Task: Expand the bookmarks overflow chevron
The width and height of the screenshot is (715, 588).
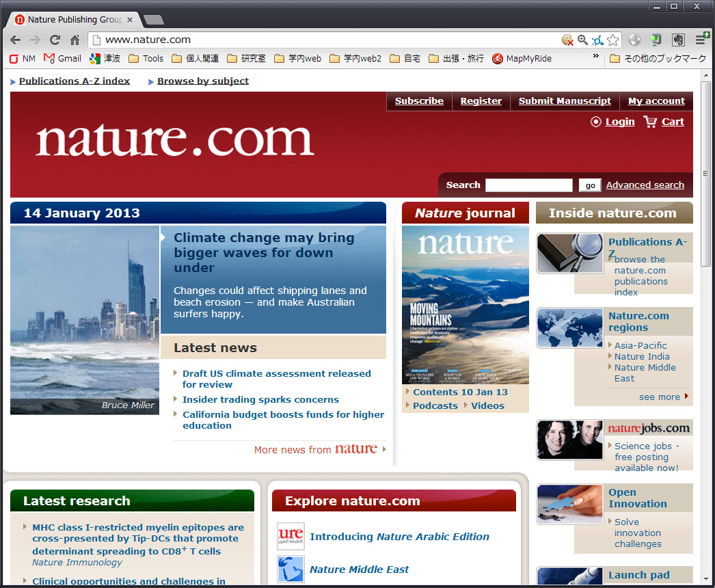Action: (595, 57)
